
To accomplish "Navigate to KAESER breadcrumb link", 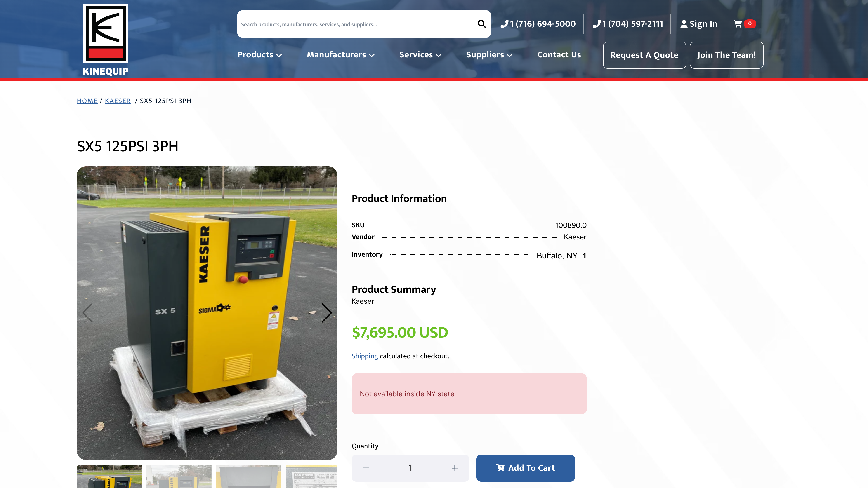I will click(x=118, y=101).
